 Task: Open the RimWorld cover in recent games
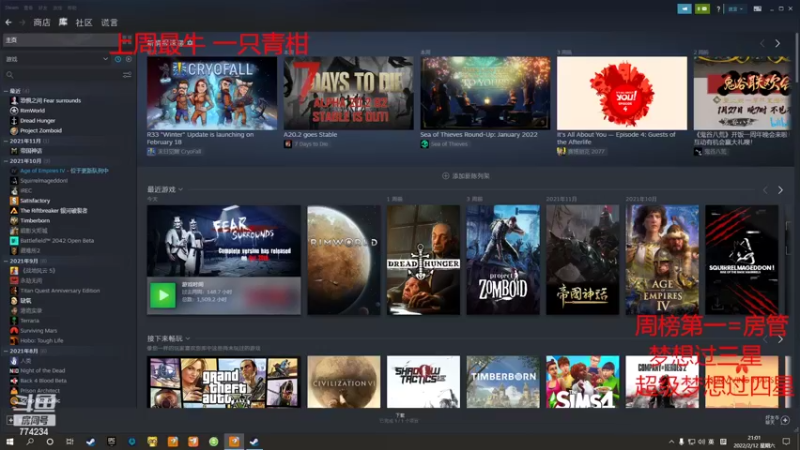pyautogui.click(x=344, y=260)
